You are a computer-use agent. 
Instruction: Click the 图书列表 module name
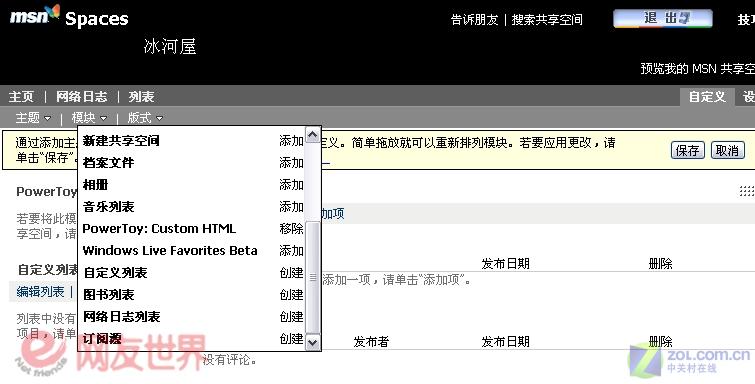[x=108, y=294]
